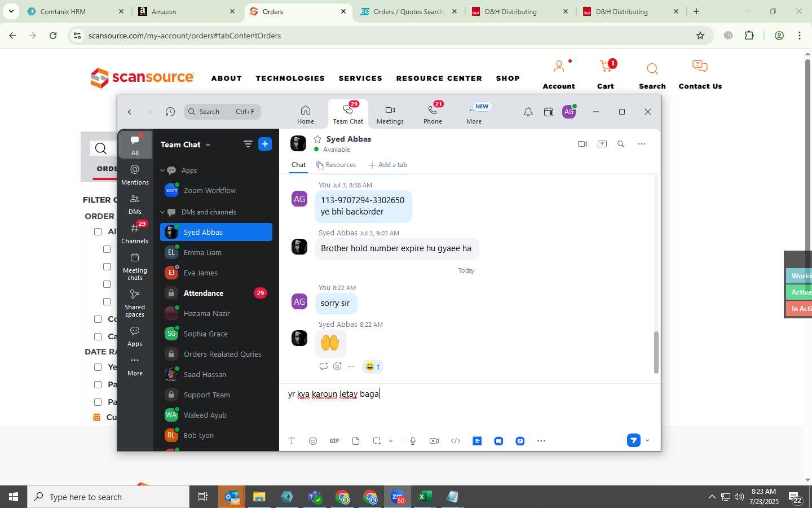Screen dimensions: 812x508
Task: Open the Emma Liam chat
Action: tap(216, 252)
